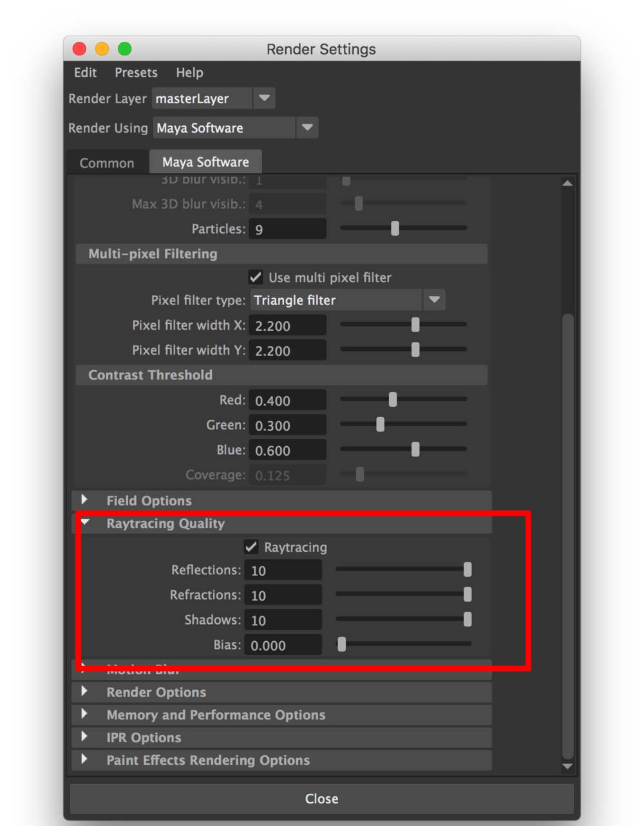Click the Red contrast threshold field
Image resolution: width=644 pixels, height=826 pixels.
[287, 400]
